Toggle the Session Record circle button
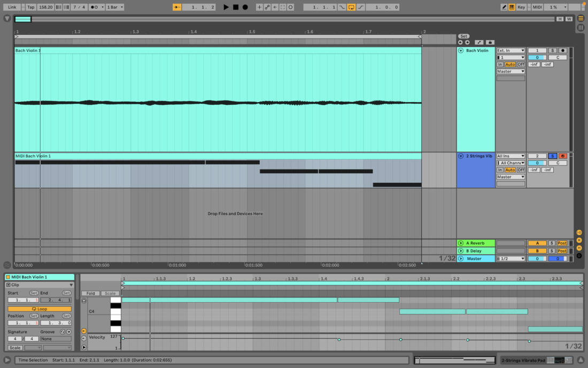The height and width of the screenshot is (368, 588). tap(291, 7)
